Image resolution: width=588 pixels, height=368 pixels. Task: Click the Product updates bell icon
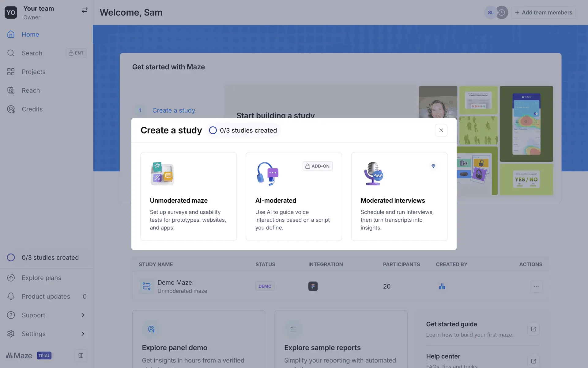coord(11,296)
